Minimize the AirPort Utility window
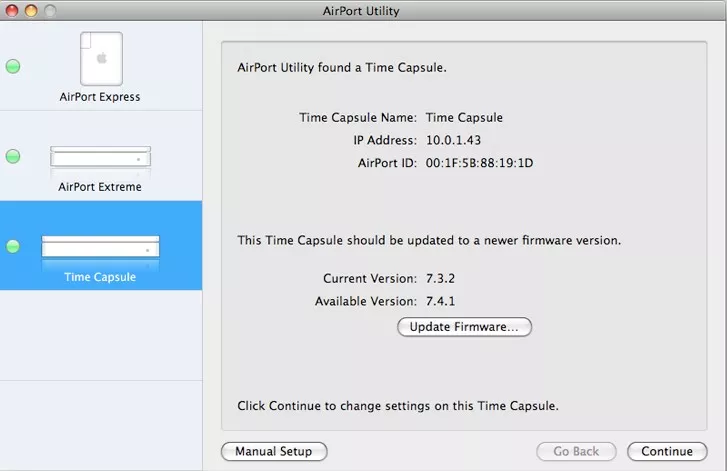Screen dimensions: 727x471 point(31,10)
